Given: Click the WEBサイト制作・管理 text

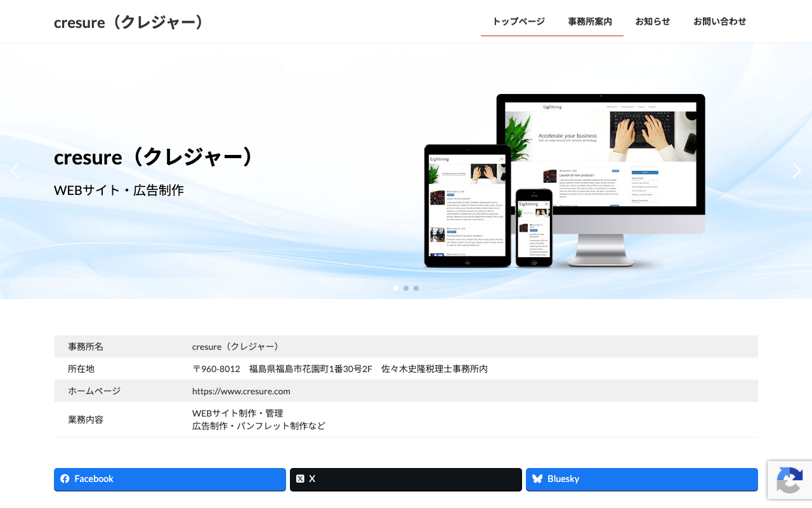Looking at the screenshot, I should 238,413.
